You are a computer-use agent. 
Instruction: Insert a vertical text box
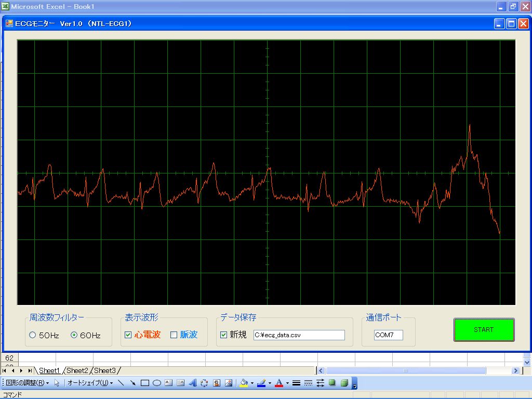click(x=180, y=383)
